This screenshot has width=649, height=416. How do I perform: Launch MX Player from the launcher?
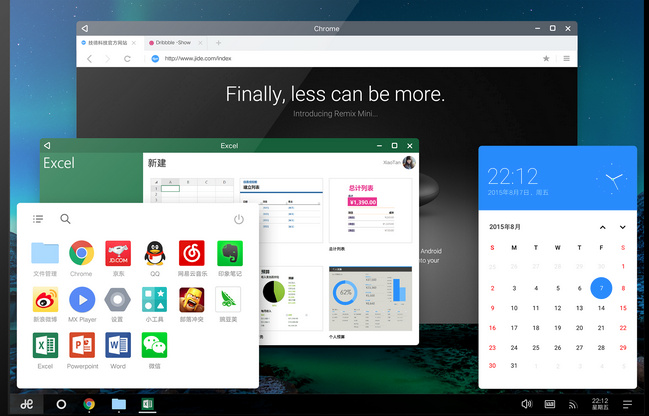pos(81,299)
